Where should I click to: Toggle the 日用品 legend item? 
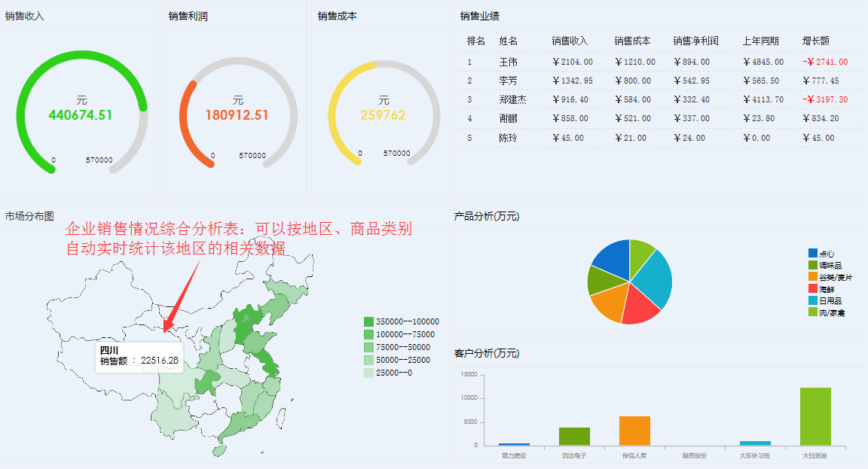pyautogui.click(x=811, y=300)
